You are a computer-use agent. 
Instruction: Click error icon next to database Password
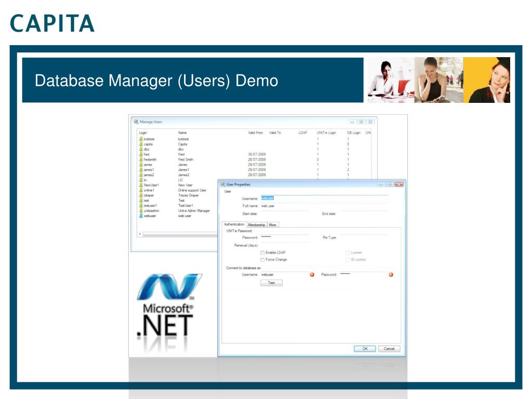(391, 274)
